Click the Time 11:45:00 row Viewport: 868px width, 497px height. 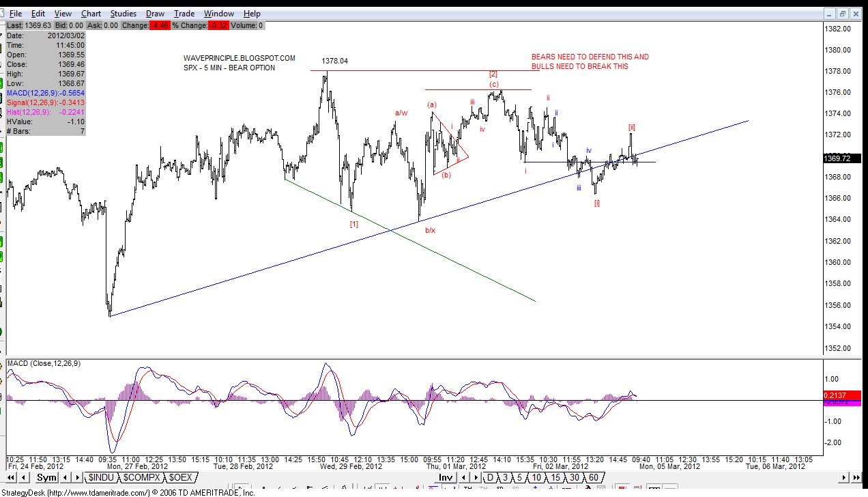46,45
